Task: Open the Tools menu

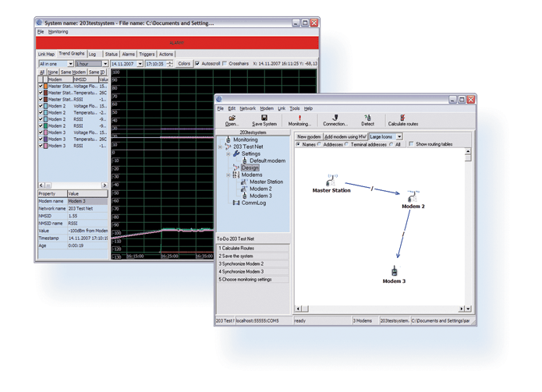Action: click(295, 108)
